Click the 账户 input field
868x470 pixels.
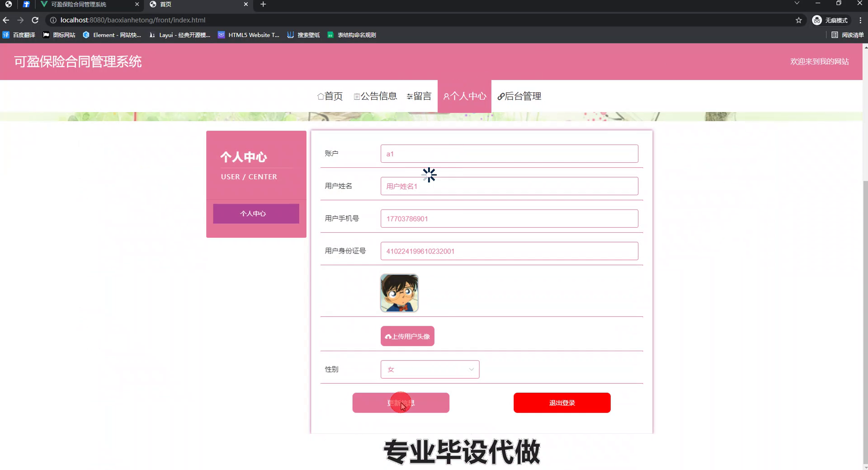click(509, 154)
